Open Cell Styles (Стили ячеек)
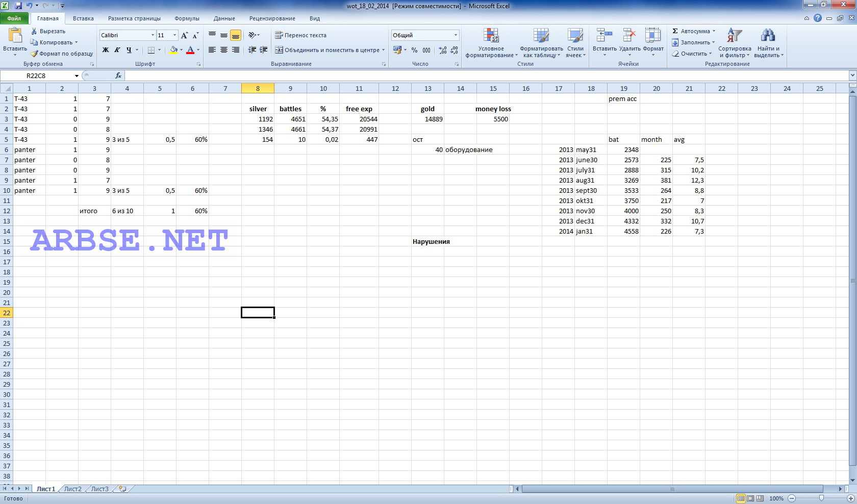The height and width of the screenshot is (504, 857). coord(575,43)
